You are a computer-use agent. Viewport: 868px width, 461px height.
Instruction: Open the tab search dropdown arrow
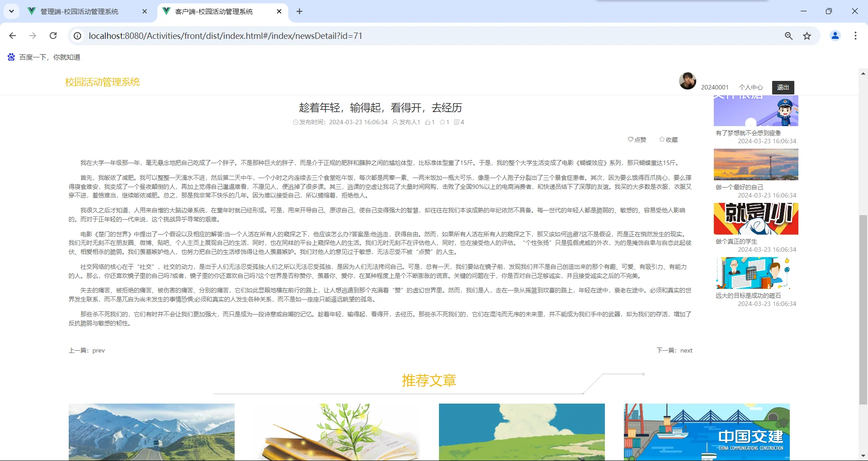click(11, 11)
